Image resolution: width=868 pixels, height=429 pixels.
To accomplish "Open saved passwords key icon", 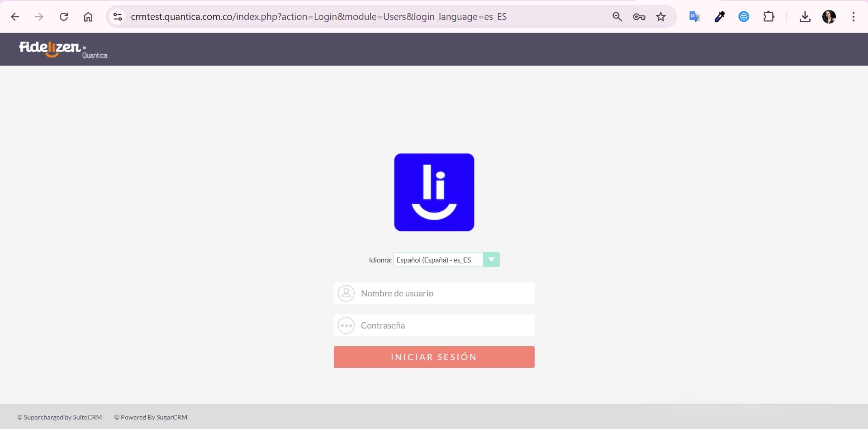I will point(639,17).
